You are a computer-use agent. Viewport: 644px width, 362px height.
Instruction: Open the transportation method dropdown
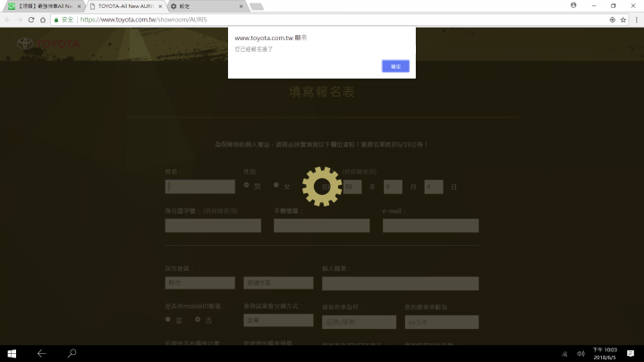coord(278,320)
